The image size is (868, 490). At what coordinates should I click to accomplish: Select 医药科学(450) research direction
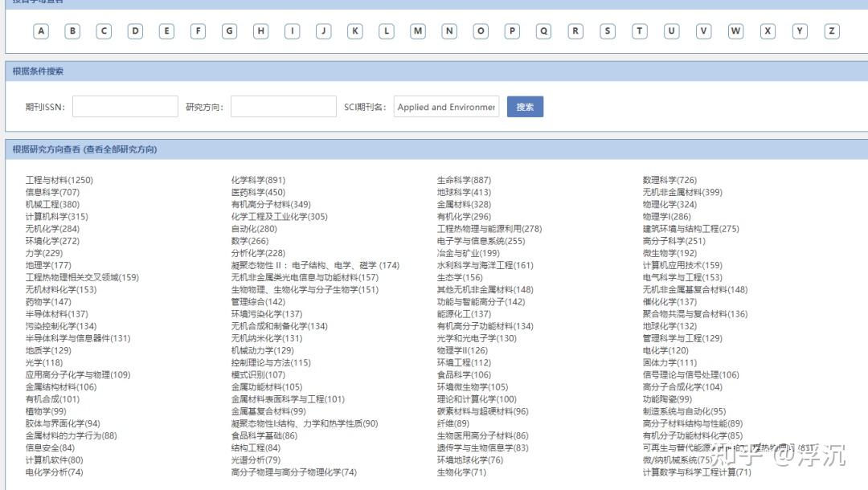click(252, 192)
